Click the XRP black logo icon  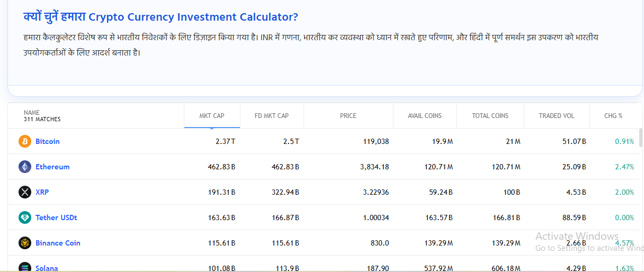(x=25, y=192)
